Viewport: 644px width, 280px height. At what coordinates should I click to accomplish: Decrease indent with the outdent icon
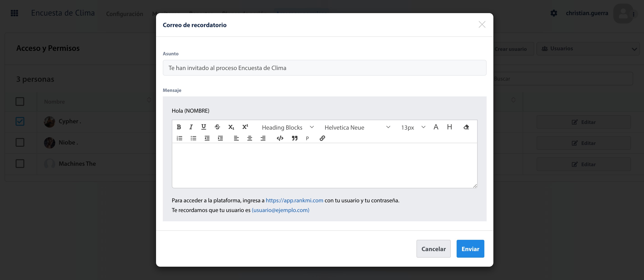[x=207, y=138]
